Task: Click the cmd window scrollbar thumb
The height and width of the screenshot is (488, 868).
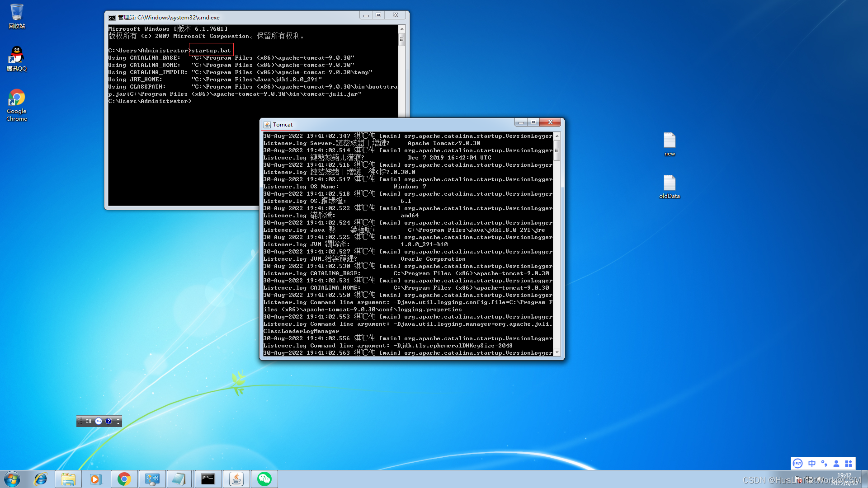Action: point(401,40)
